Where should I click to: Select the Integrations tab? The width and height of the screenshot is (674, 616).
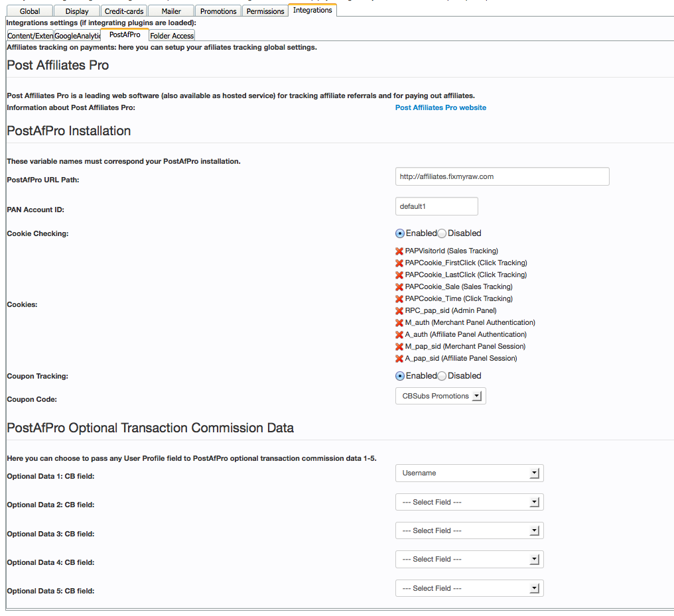coord(312,10)
